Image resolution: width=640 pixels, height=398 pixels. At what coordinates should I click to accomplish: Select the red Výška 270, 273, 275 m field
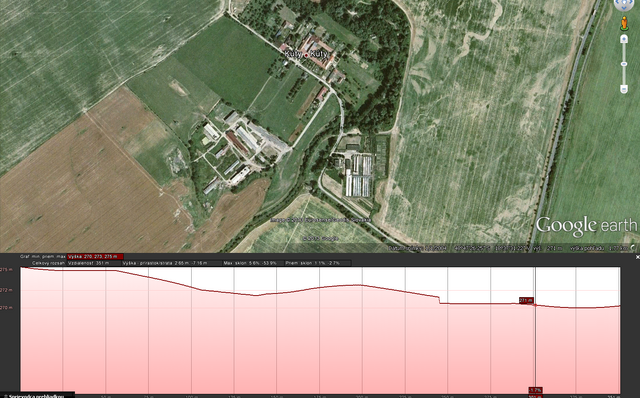click(x=95, y=256)
